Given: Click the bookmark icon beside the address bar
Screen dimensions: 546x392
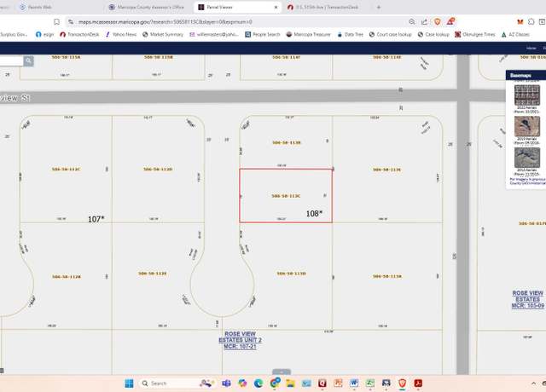Looking at the screenshot, I should click(56, 22).
